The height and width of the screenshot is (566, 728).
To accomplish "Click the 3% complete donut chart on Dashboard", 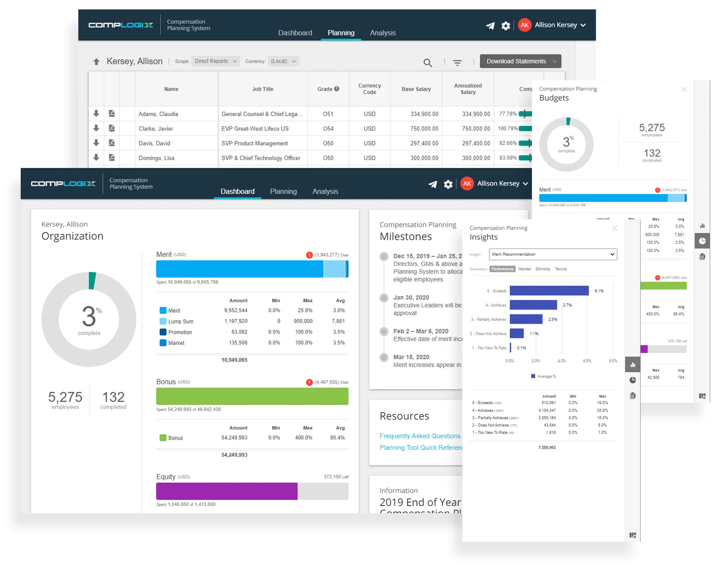I will 89,319.
